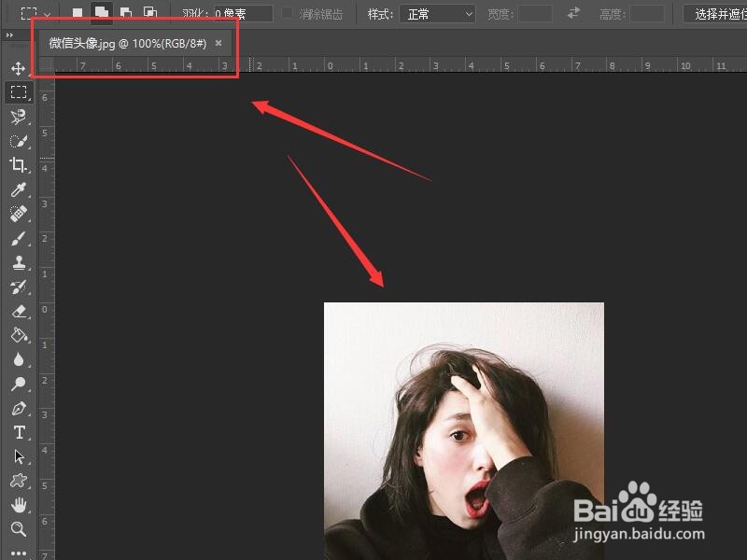747x560 pixels.
Task: Toggle the anti-alias checkbox
Action: click(287, 13)
